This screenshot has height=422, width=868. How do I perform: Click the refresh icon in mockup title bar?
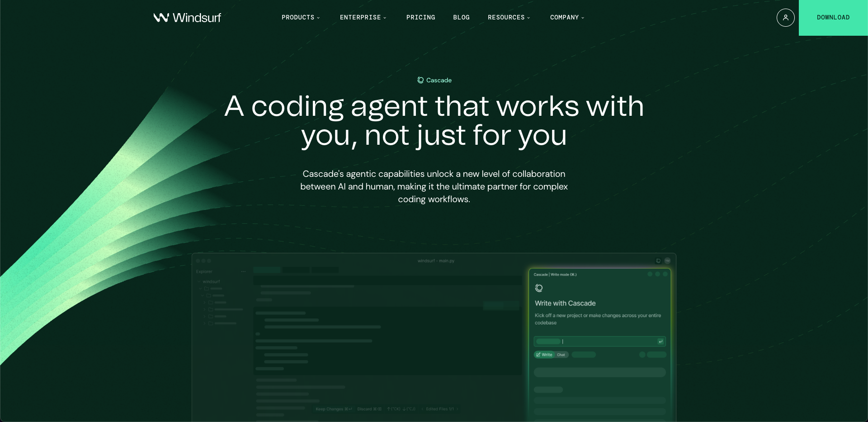pos(658,261)
